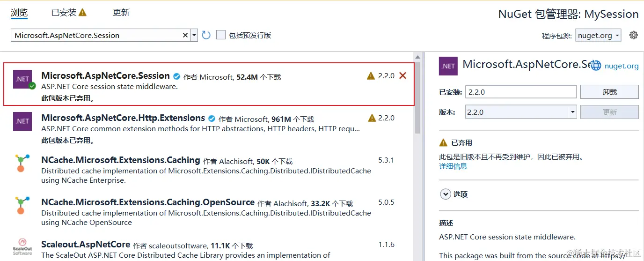Image resolution: width=644 pixels, height=261 pixels.
Task: Click the red uninstall X for Microsoft.AspNetCore.Session
Action: [x=402, y=75]
